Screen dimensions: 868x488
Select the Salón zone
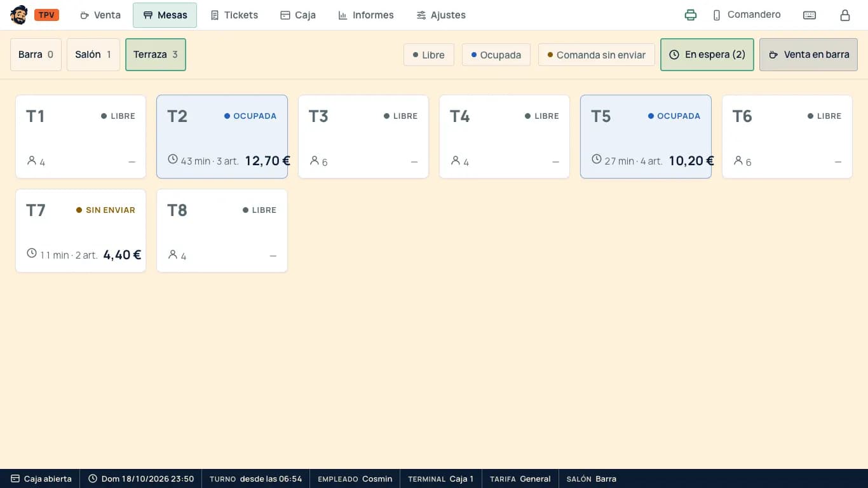pyautogui.click(x=93, y=55)
